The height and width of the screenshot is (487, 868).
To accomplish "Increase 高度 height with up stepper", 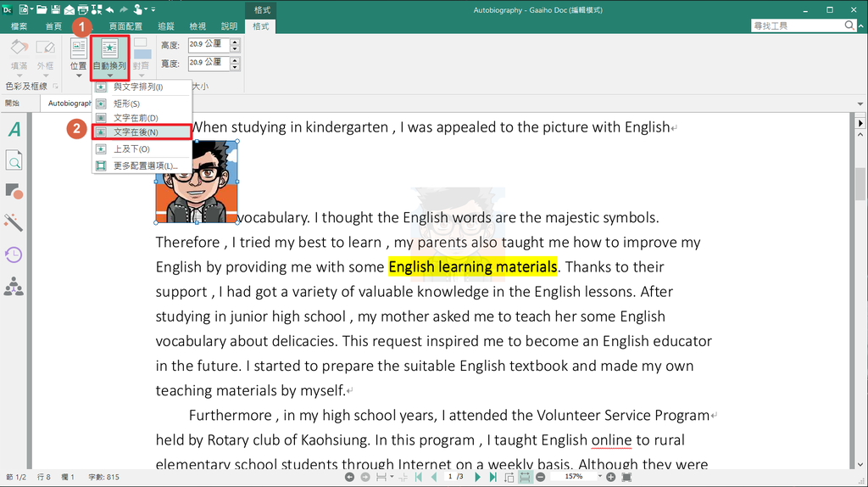I will click(x=236, y=42).
